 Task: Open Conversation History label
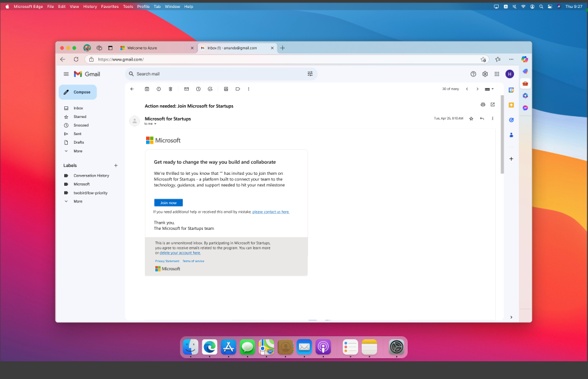(x=91, y=175)
